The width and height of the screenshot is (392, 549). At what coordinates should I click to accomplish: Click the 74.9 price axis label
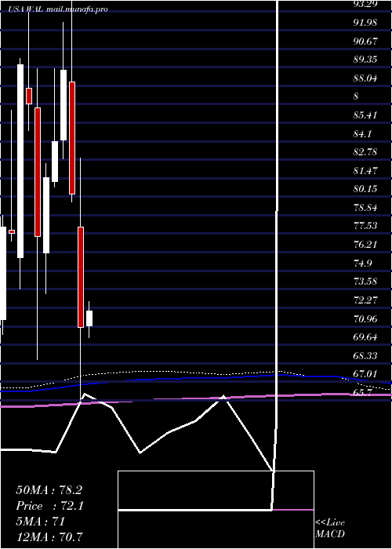(362, 263)
